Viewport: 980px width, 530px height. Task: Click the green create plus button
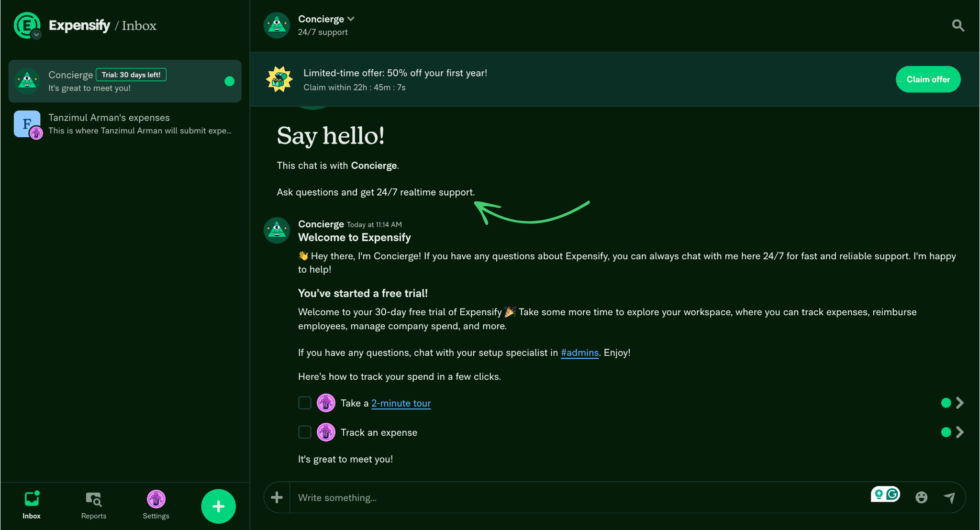coord(218,506)
